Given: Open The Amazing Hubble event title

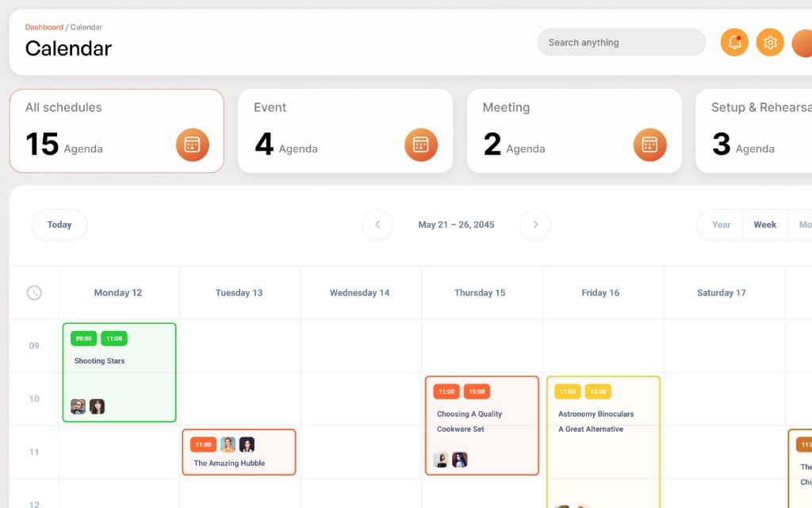Looking at the screenshot, I should click(x=229, y=463).
